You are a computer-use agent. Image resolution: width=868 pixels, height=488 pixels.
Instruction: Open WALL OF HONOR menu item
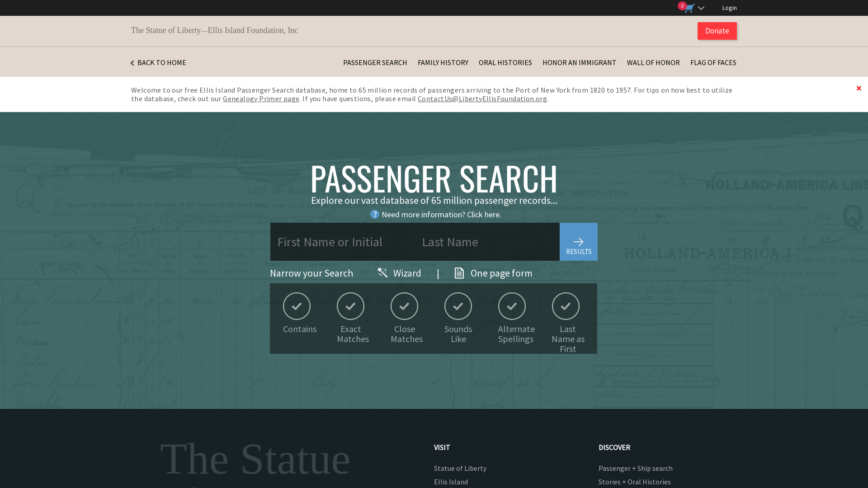653,62
